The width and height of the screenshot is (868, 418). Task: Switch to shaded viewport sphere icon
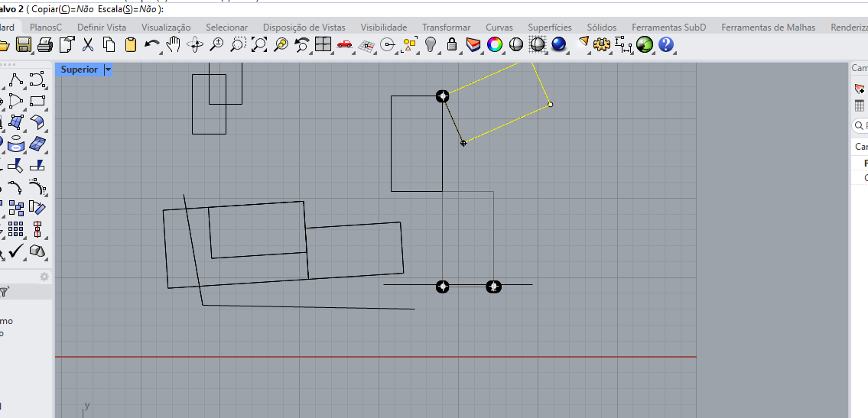516,44
